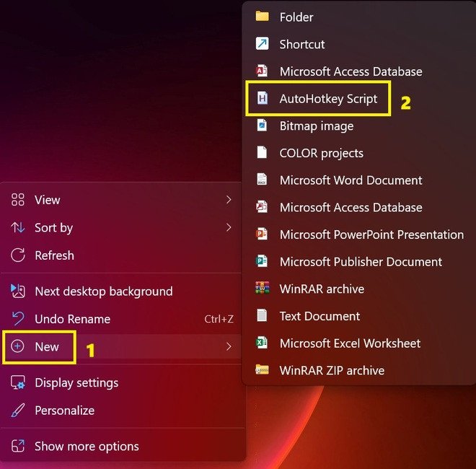Image resolution: width=476 pixels, height=469 pixels.
Task: Click the Sort by arrows icon
Action: [17, 227]
